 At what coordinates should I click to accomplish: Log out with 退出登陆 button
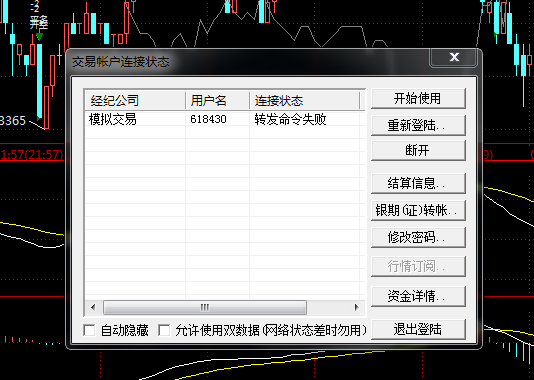coord(418,329)
